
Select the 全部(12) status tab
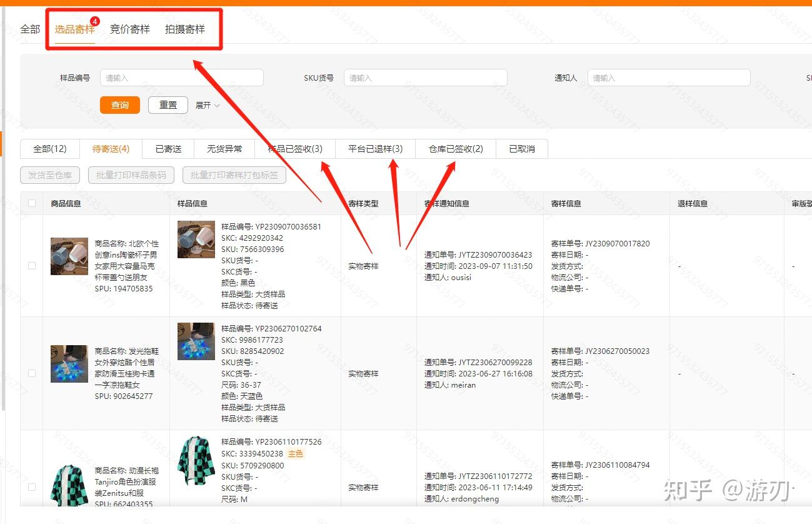click(x=50, y=149)
